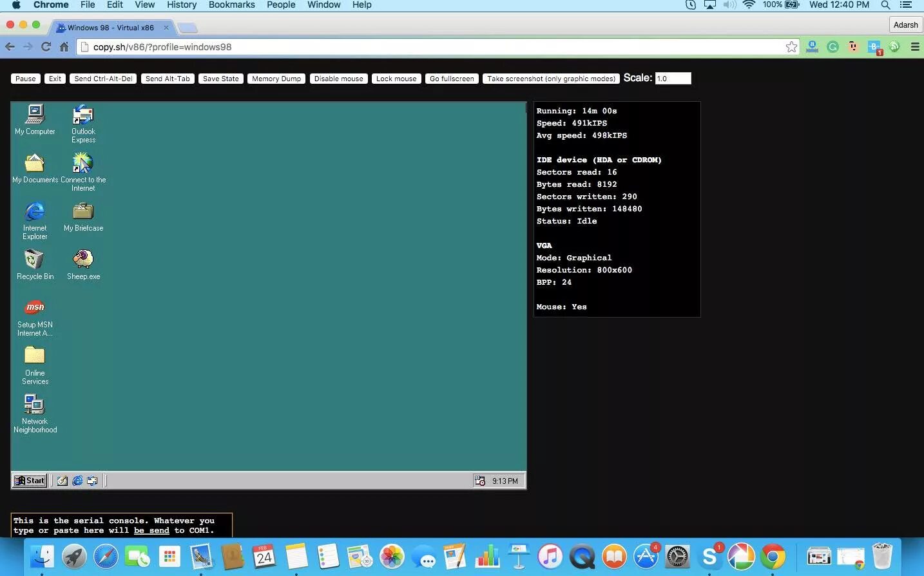Viewport: 924px width, 576px height.
Task: Click the face extension icon
Action: (x=853, y=46)
